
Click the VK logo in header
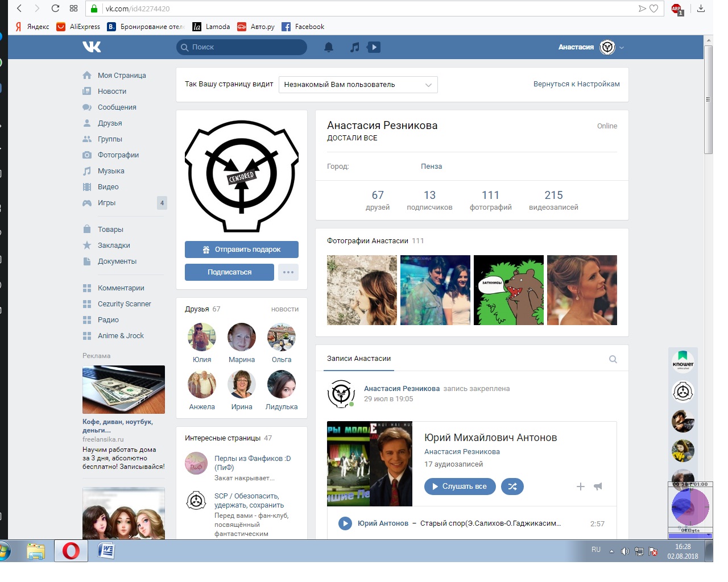point(92,47)
